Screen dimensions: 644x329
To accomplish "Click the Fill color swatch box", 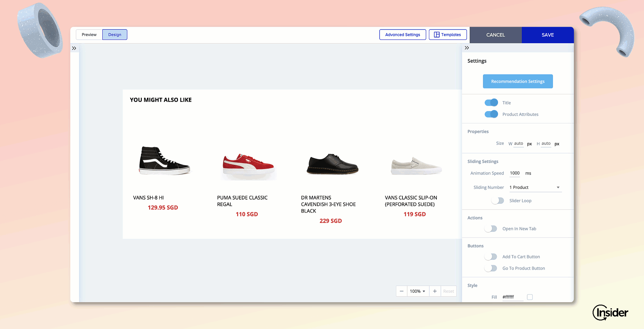I will [x=530, y=297].
